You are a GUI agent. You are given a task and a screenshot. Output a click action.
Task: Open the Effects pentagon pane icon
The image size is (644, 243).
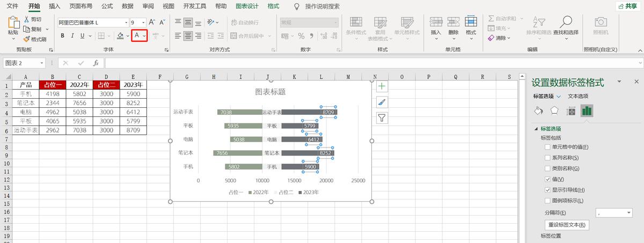(554, 111)
